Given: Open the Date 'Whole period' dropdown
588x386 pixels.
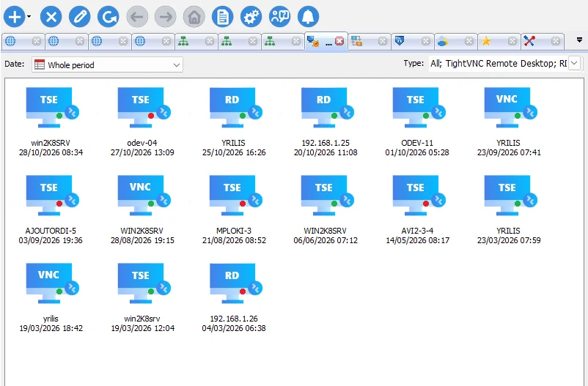Looking at the screenshot, I should click(107, 65).
